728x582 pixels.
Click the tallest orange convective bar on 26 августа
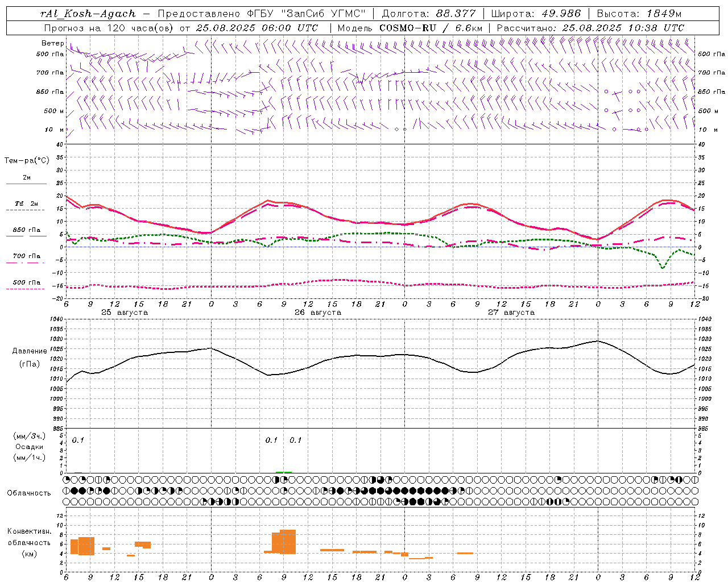(288, 542)
